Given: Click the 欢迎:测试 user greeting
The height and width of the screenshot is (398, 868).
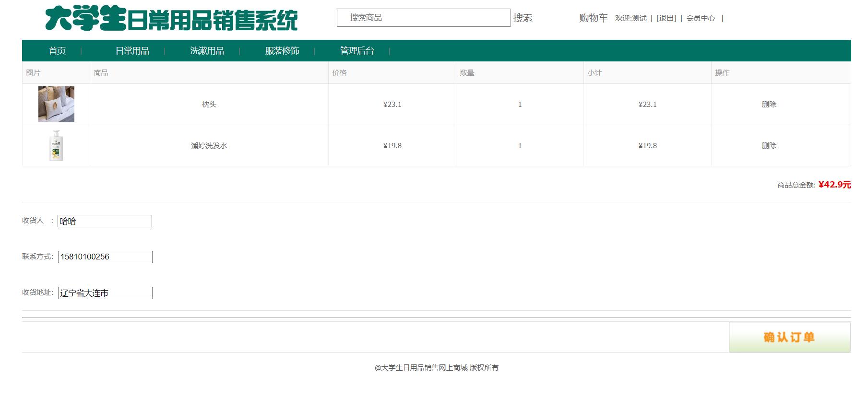Looking at the screenshot, I should click(630, 18).
